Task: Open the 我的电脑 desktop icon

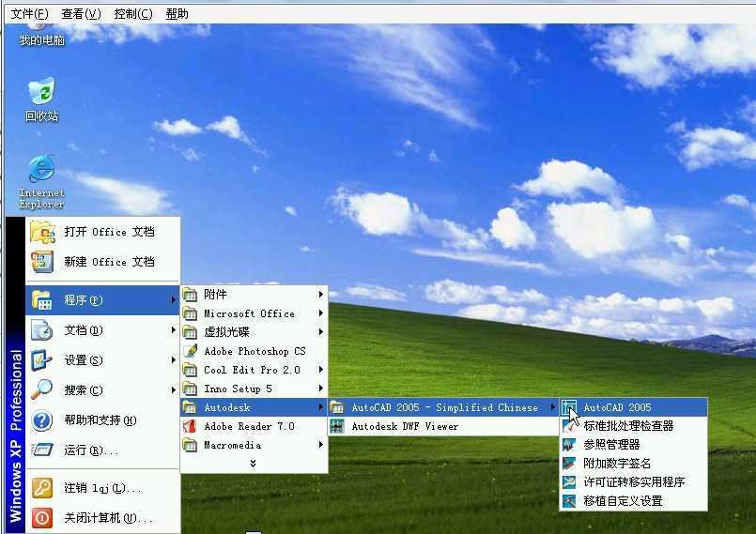Action: [x=41, y=34]
